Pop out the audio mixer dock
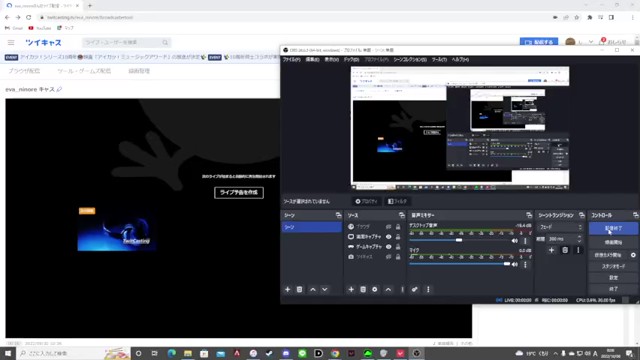 529,215
